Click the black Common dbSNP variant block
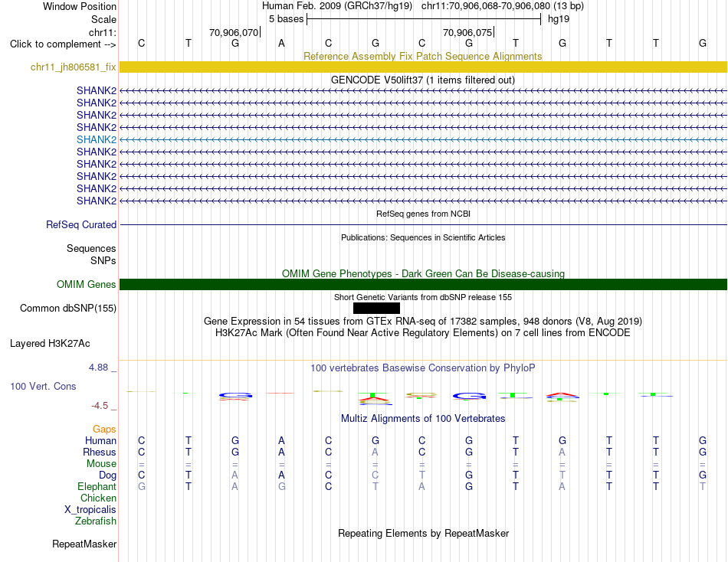The width and height of the screenshot is (728, 562). (376, 308)
